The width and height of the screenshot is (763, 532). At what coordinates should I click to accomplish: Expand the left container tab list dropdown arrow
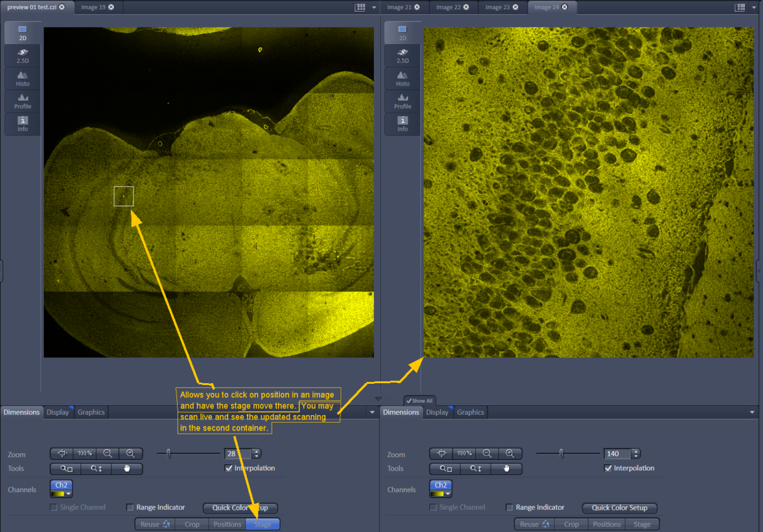pos(374,7)
